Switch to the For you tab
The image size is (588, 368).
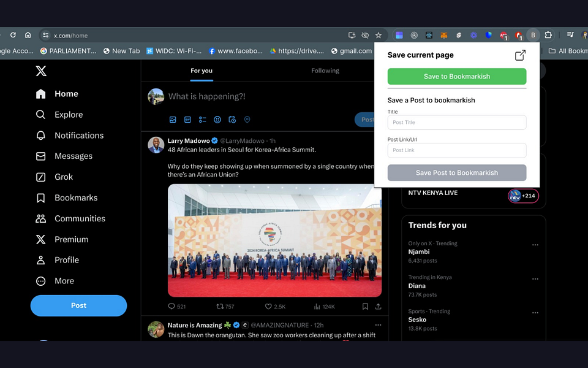tap(202, 71)
